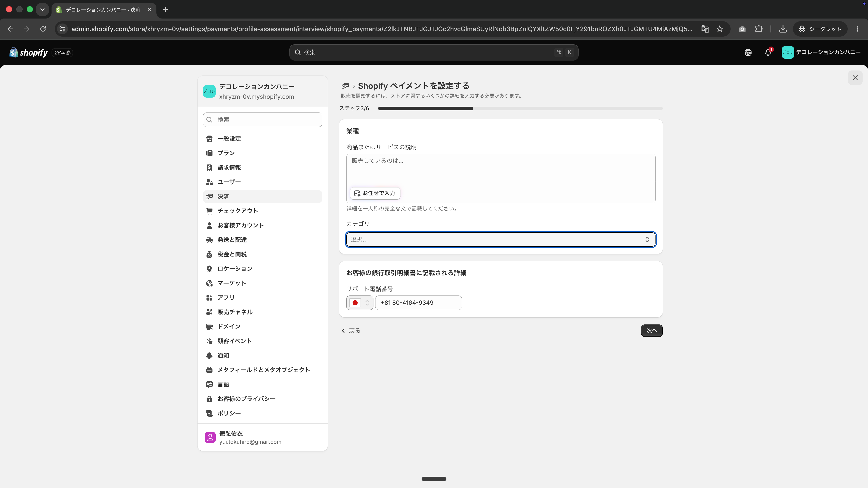Screen dimensions: 868x488
Task: Open マーケット settings
Action: 262,283
